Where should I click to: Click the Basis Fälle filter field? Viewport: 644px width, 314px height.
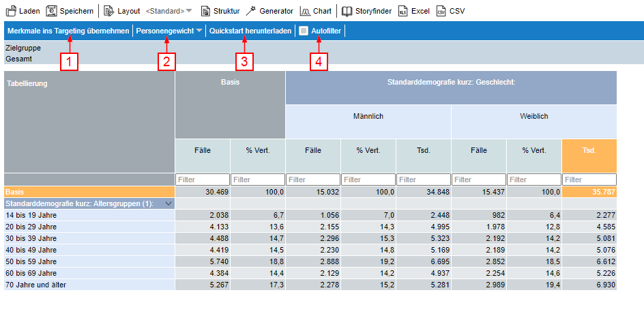tap(203, 180)
